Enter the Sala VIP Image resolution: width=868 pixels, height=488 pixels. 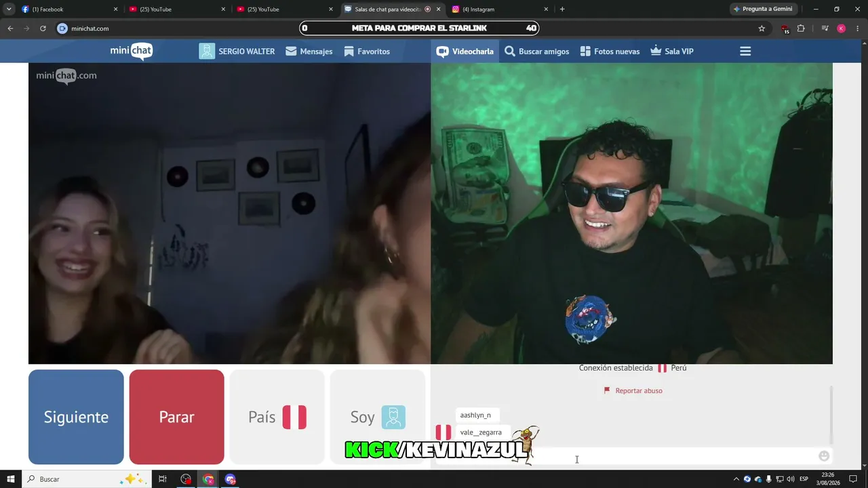(x=672, y=52)
